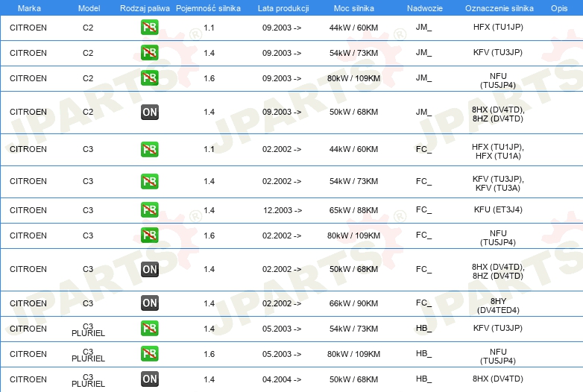
Task: Select NFU (TU5JP4) in the C2 row
Action: (x=498, y=80)
